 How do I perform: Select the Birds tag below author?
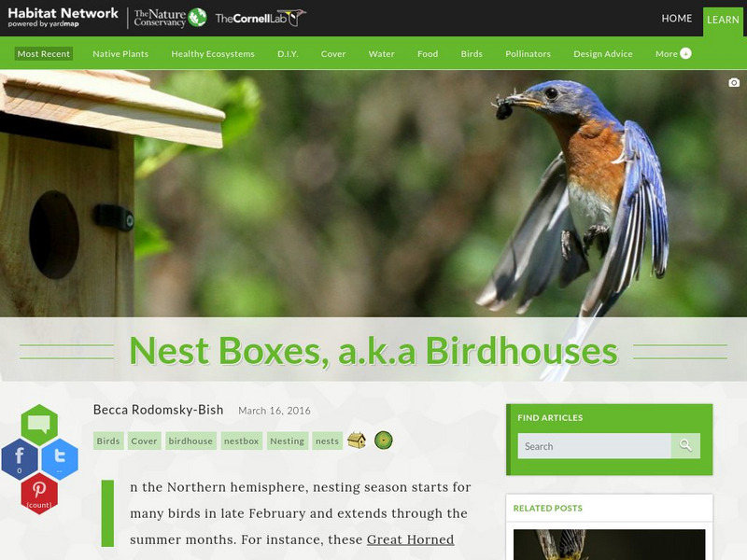108,441
